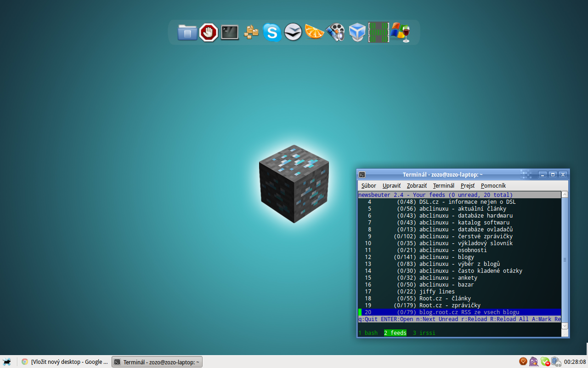Select feed 4 DSL.cz - informace nejen o DSL
Viewport: 588px width, 368px height.
tap(459, 202)
